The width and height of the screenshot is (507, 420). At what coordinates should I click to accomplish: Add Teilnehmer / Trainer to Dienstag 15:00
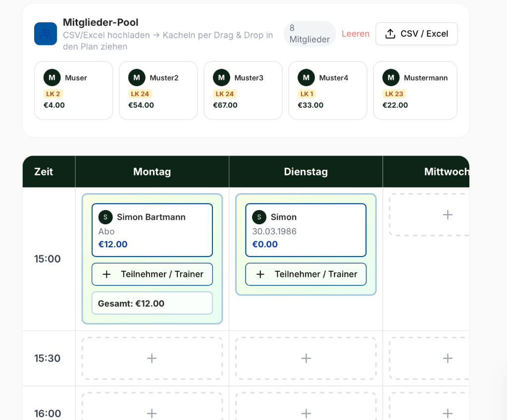pos(306,274)
